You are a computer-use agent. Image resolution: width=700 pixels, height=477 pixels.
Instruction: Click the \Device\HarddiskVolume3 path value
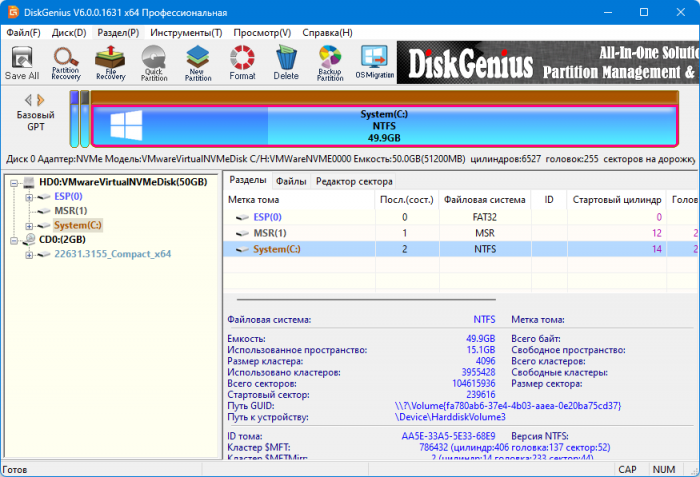click(450, 417)
